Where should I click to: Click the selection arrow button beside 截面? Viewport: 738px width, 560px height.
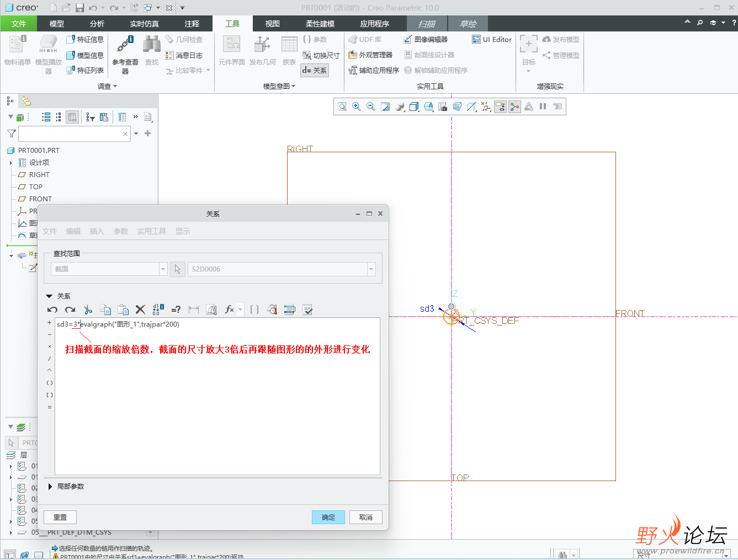177,269
